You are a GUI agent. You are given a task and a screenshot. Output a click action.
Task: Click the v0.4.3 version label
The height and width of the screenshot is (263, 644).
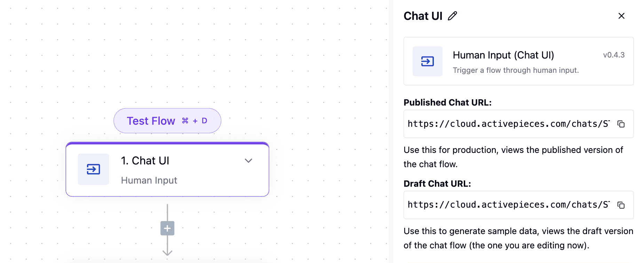[614, 55]
